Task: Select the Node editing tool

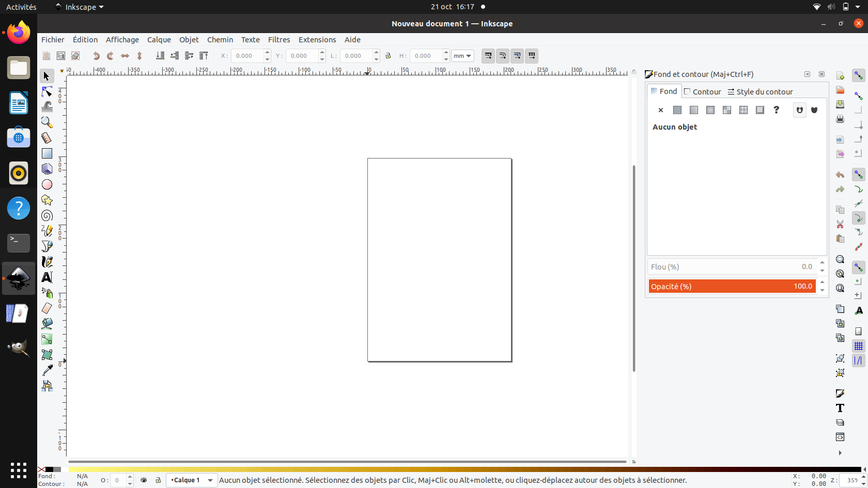Action: 47,91
